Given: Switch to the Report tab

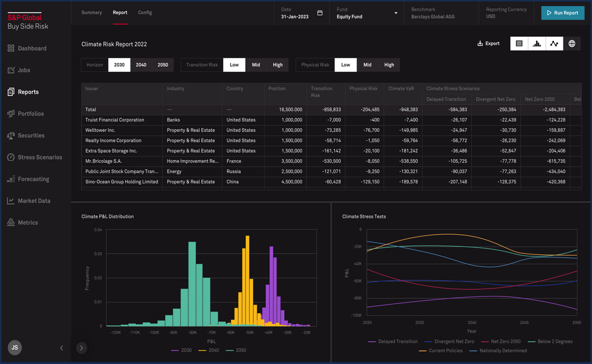Looking at the screenshot, I should pyautogui.click(x=120, y=12).
